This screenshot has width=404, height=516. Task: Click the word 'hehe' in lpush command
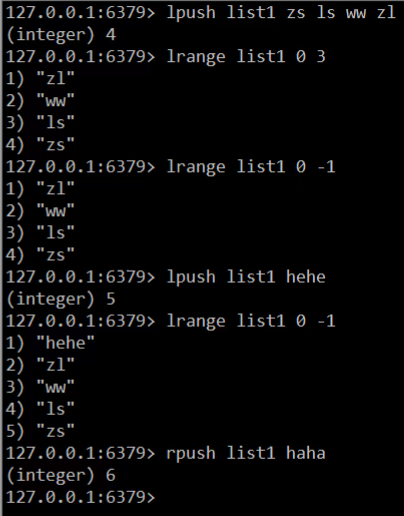306,277
